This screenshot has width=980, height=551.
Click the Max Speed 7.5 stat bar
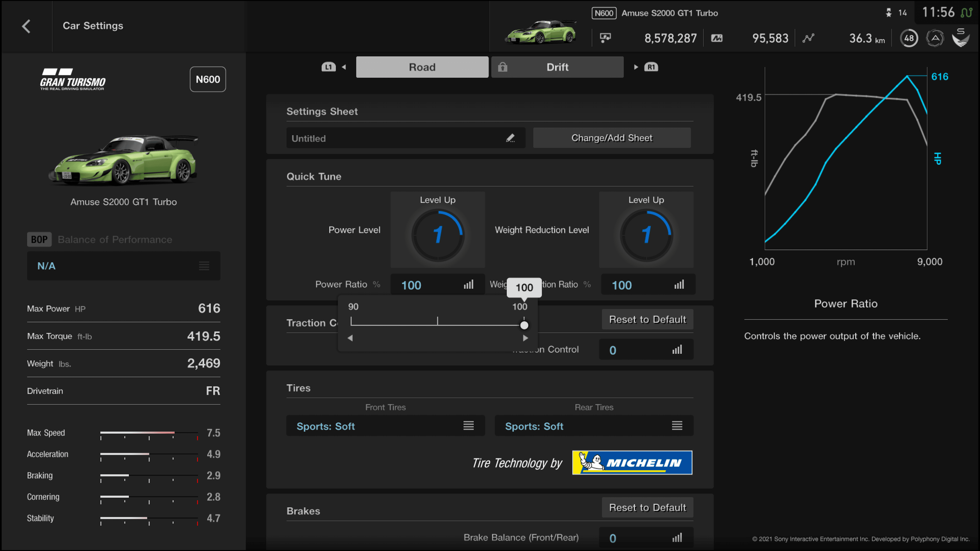click(149, 433)
